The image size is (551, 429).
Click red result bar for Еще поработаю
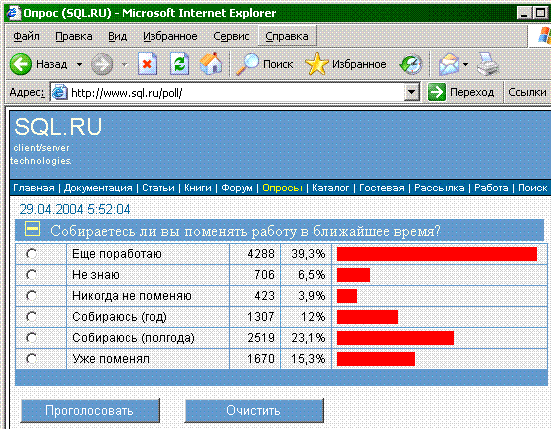437,254
